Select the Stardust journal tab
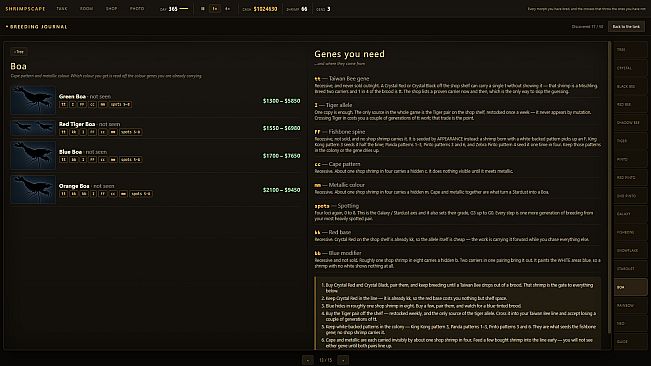 [x=630, y=269]
